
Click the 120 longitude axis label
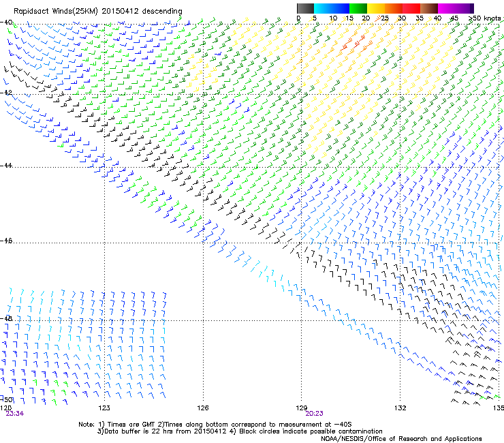click(5, 408)
